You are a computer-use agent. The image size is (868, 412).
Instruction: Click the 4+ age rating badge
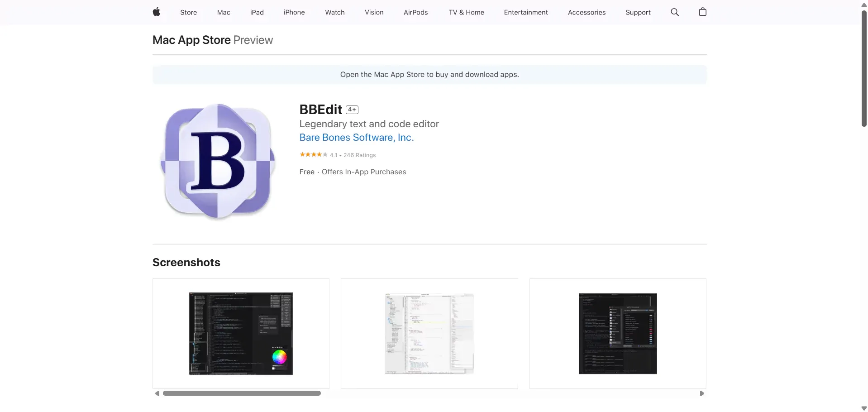tap(352, 110)
